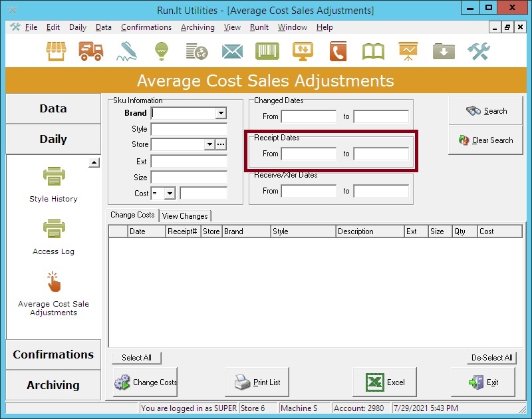
Task: Open the Window menu
Action: point(293,27)
